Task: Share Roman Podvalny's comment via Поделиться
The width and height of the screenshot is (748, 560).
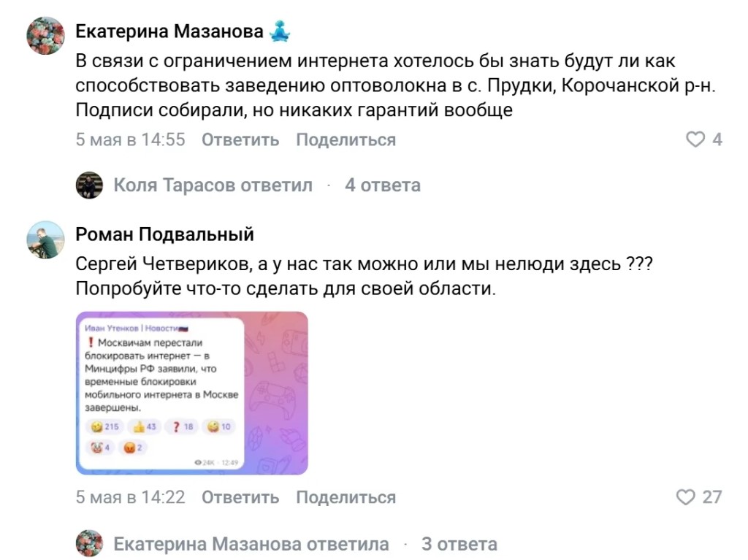Action: [346, 497]
